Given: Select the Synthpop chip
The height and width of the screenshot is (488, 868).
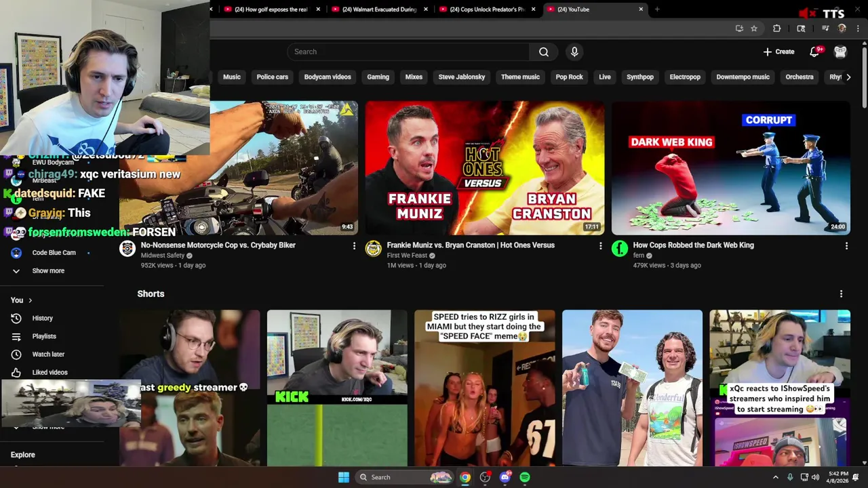Looking at the screenshot, I should (x=640, y=77).
